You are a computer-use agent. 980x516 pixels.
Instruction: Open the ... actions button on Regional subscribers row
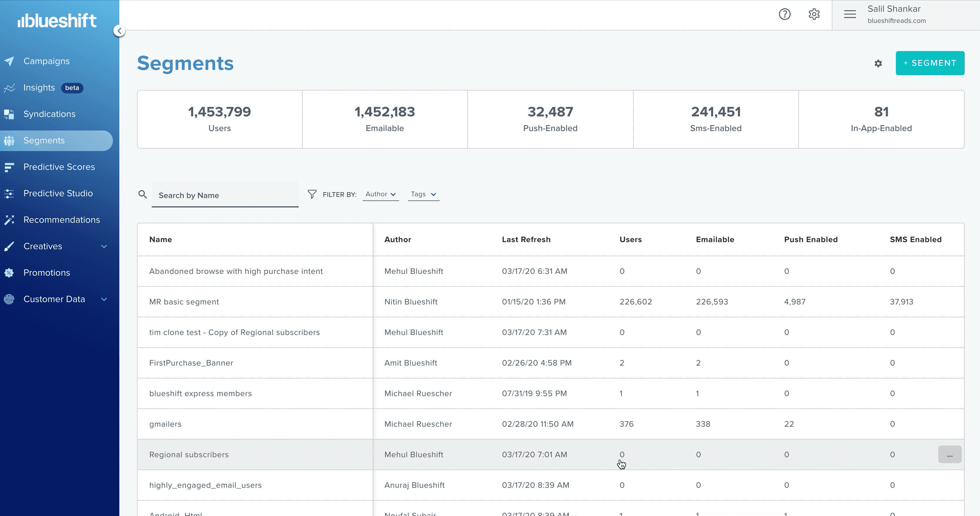(949, 454)
